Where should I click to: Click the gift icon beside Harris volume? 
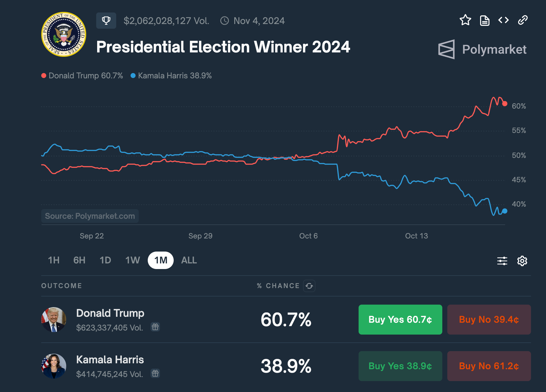tap(155, 373)
